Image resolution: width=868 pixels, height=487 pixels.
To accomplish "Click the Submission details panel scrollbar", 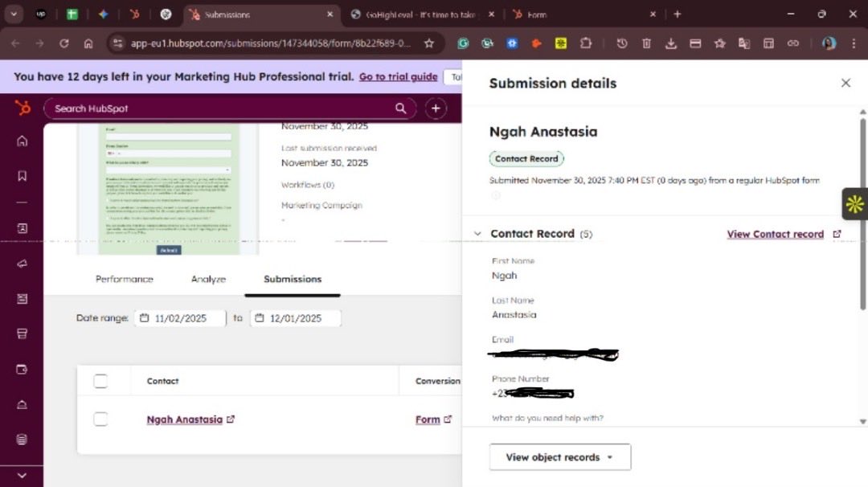I will point(862,213).
